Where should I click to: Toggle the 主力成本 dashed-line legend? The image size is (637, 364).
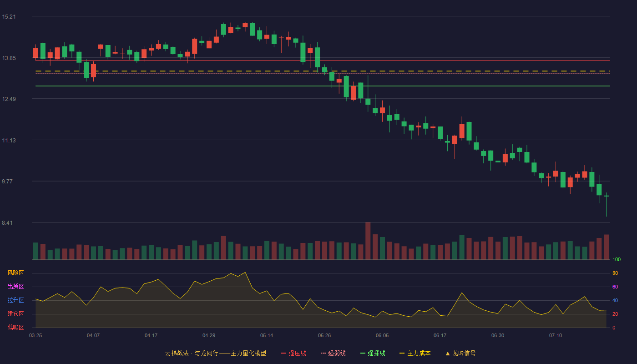415,353
